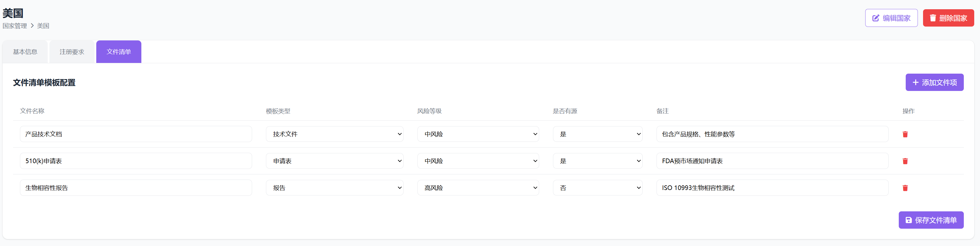Click the 国家管理 breadcrumb link
Image resolution: width=980 pixels, height=246 pixels.
tap(15, 26)
